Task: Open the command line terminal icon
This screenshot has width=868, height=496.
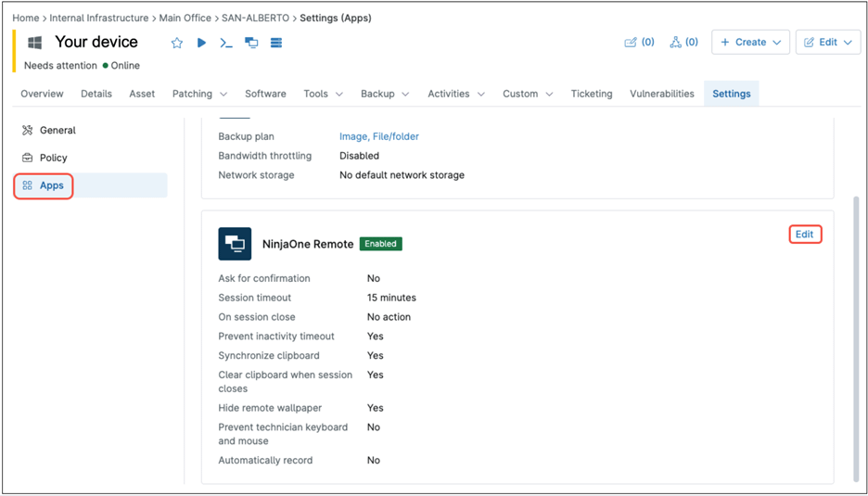Action: pyautogui.click(x=226, y=43)
